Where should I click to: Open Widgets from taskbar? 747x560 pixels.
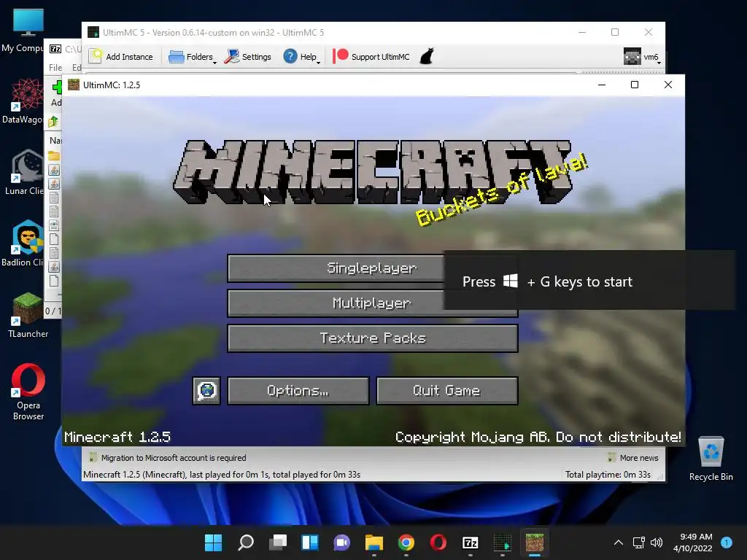pos(309,542)
